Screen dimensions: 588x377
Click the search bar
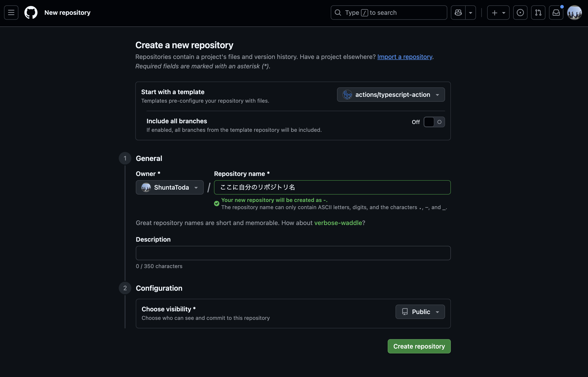point(389,13)
